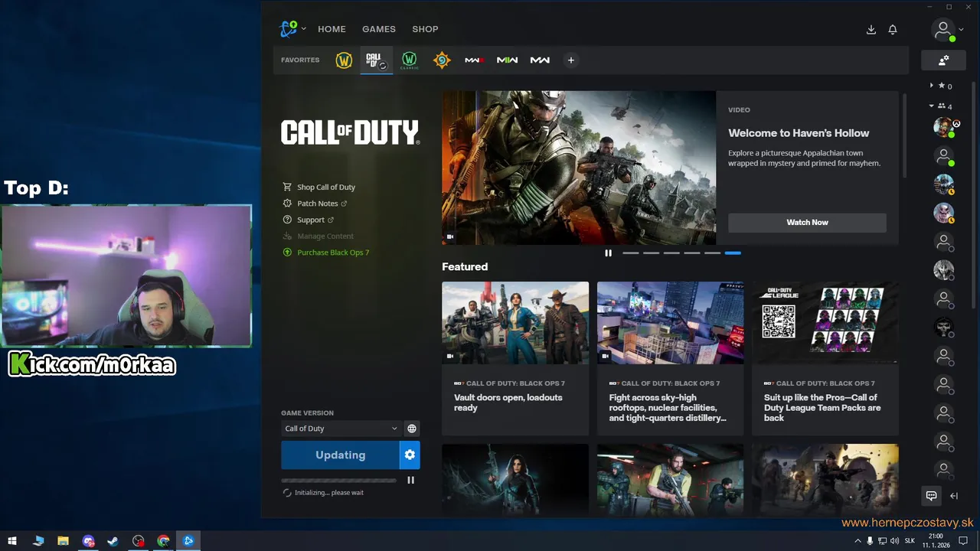Select the Call of Duty favorites icon
The image size is (980, 551).
[x=376, y=60]
